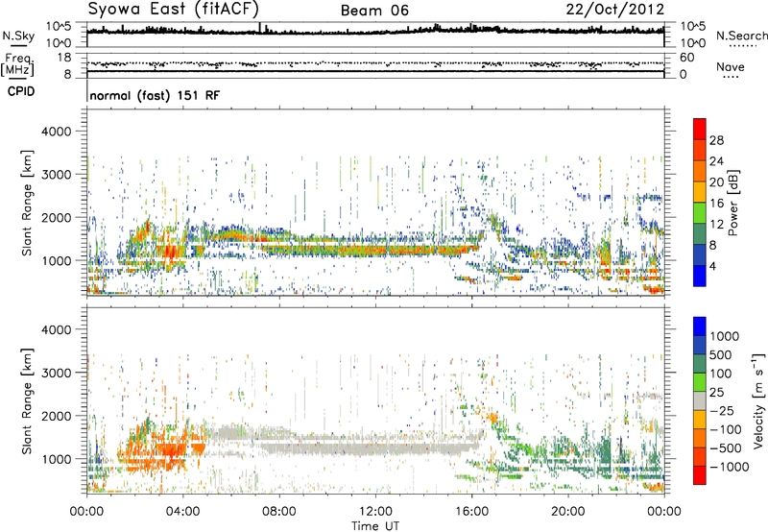Click the 'Power [dB]' colorbar label
Screen dimensions: 768x532
coord(732,203)
